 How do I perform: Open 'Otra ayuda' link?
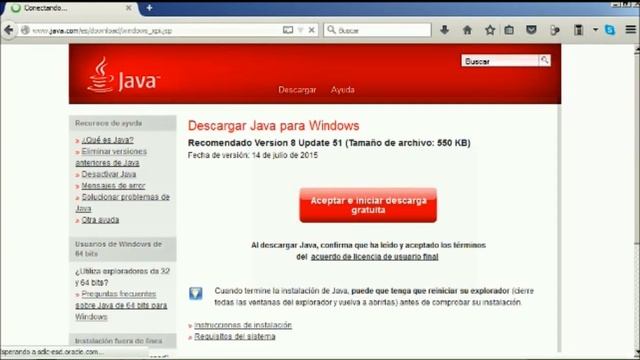[x=100, y=220]
